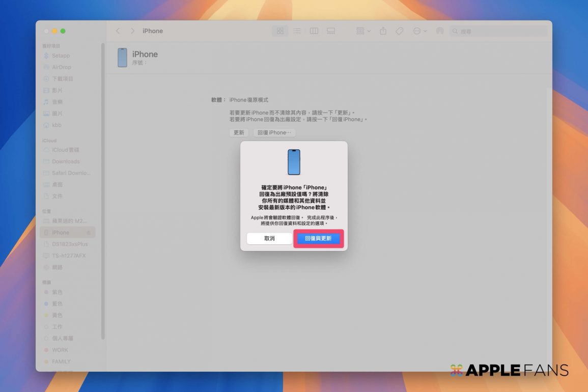Select 下載項目 in the sidebar
The height and width of the screenshot is (392, 588).
point(63,79)
